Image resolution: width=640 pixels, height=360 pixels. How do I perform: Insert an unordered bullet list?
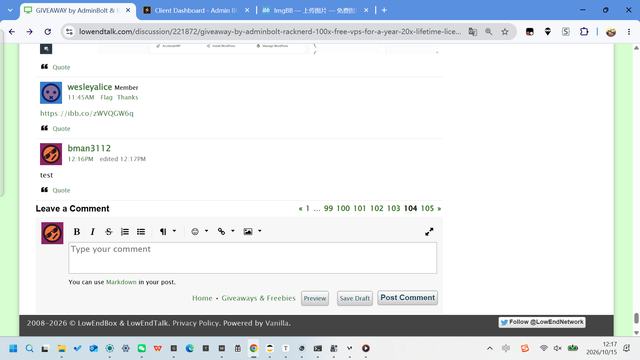click(x=141, y=231)
